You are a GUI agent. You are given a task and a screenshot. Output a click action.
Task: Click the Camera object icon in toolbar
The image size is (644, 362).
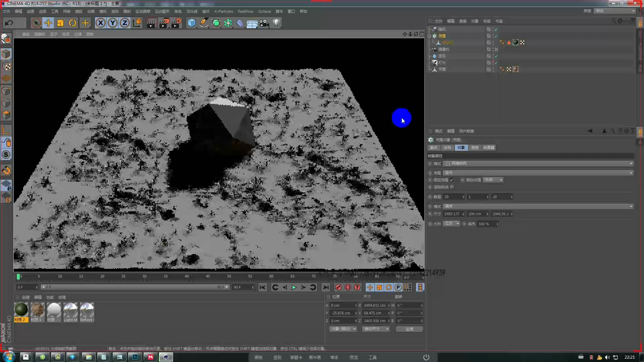pos(264,23)
